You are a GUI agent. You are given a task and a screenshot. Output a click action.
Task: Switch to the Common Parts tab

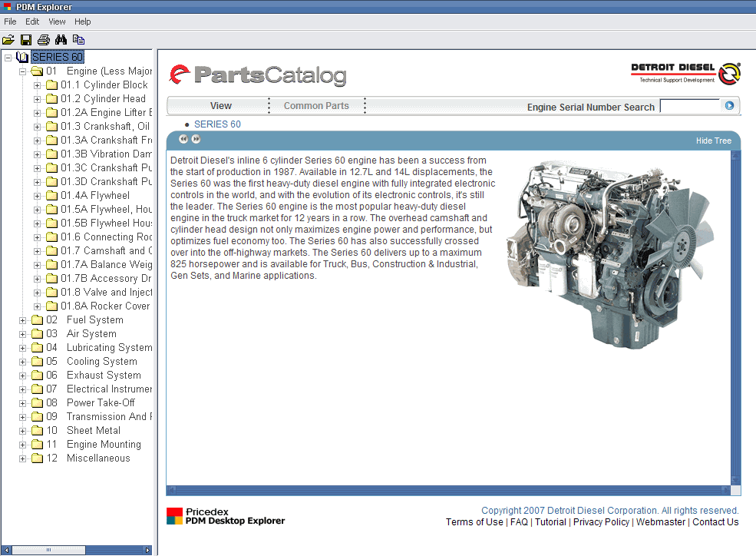click(316, 106)
